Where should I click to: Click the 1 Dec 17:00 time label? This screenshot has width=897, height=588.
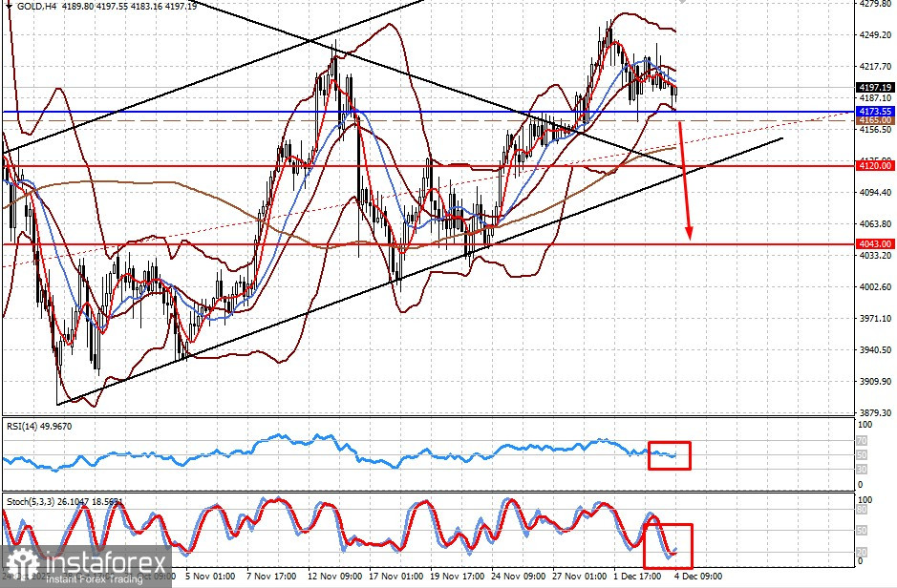(637, 576)
